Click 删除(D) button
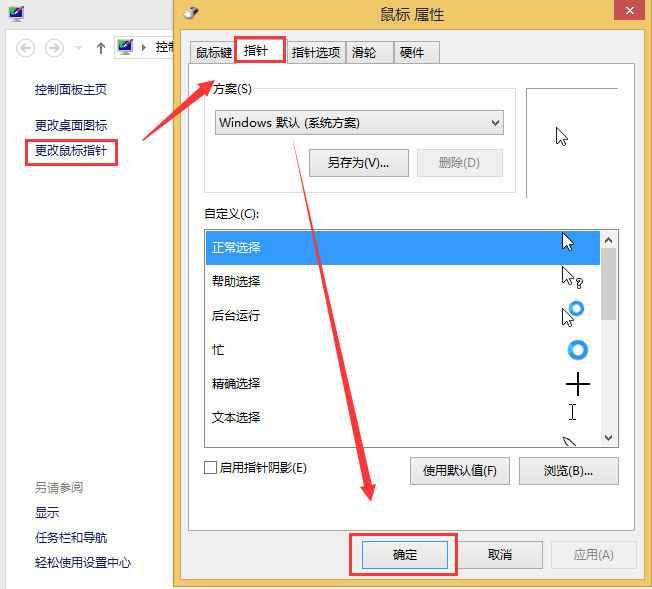Image resolution: width=652 pixels, height=589 pixels. coord(460,163)
